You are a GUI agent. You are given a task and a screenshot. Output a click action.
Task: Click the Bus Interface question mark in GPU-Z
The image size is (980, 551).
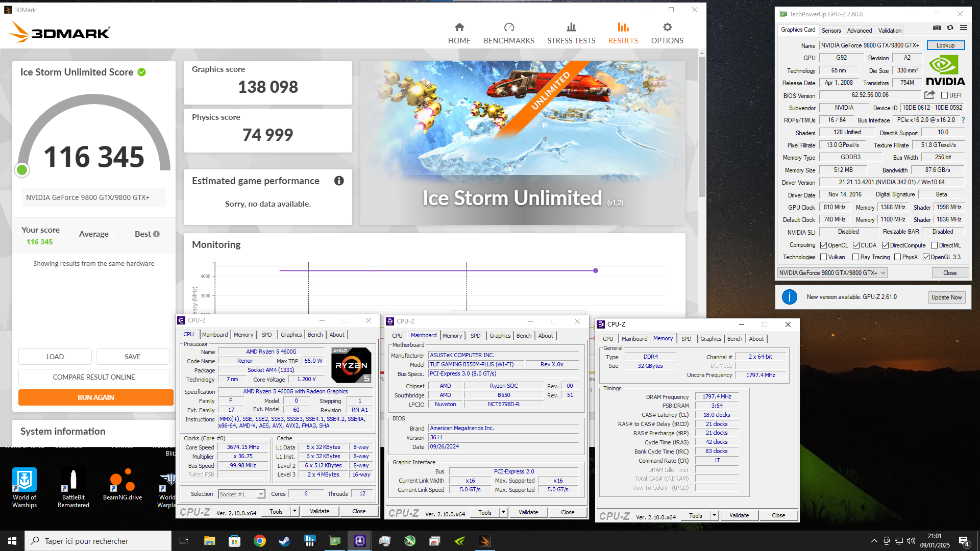click(963, 120)
